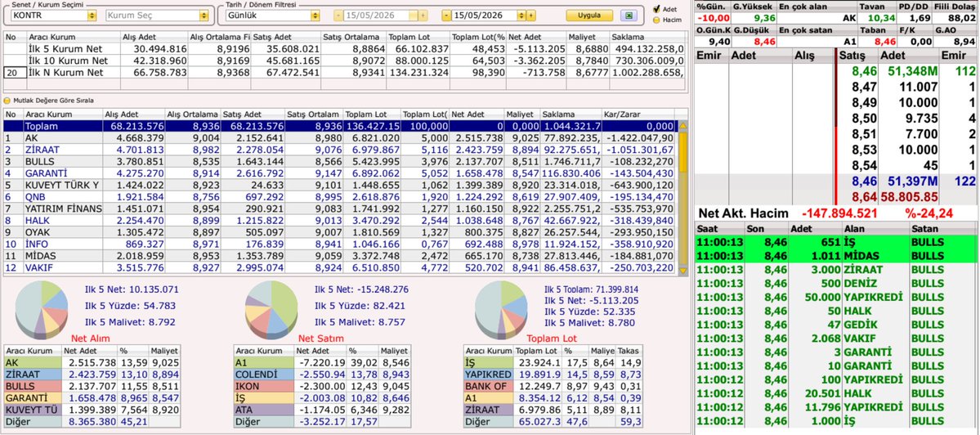Click the 8,54 sell price level
This screenshot has width=980, height=435.
click(x=865, y=166)
